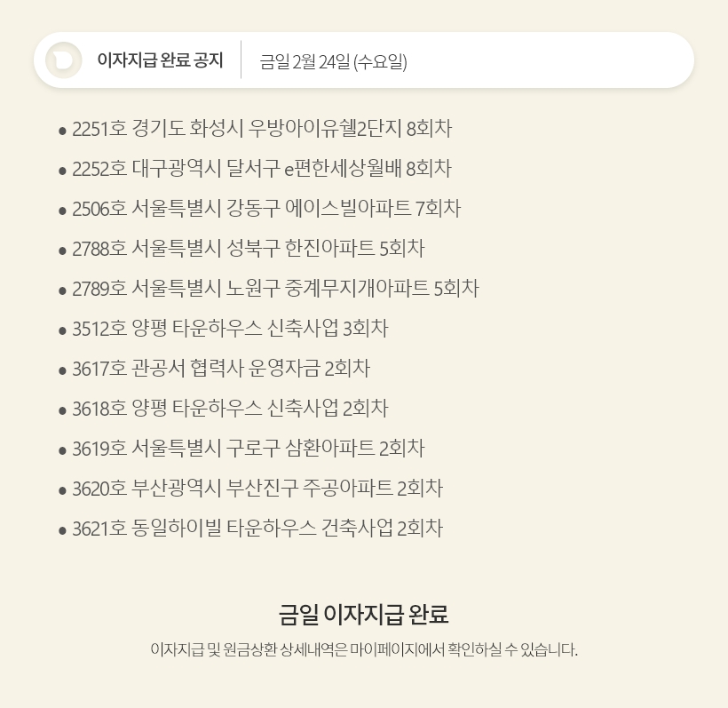Open the 2506호 서울특별시 강동구 entry
The width and height of the screenshot is (728, 708).
[x=266, y=209]
